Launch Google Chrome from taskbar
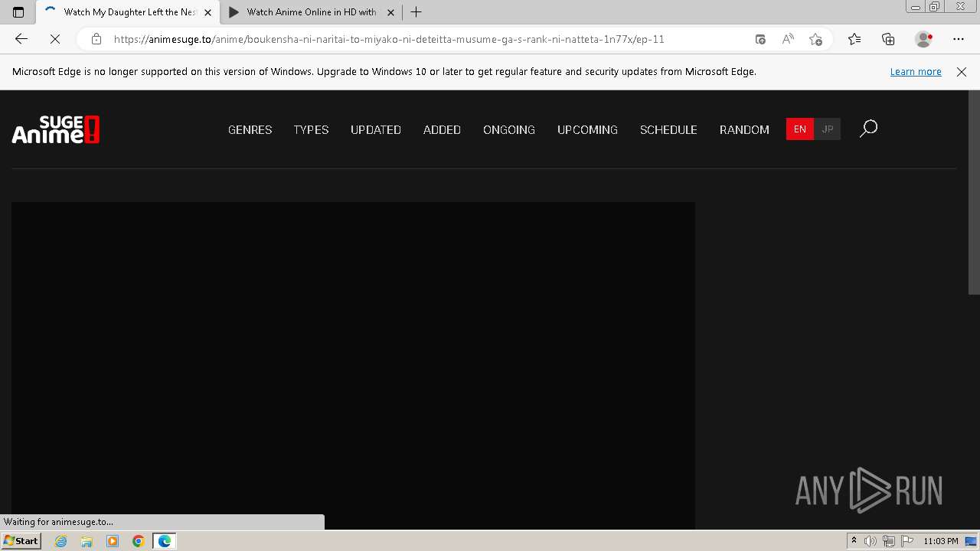980x551 pixels. point(138,541)
